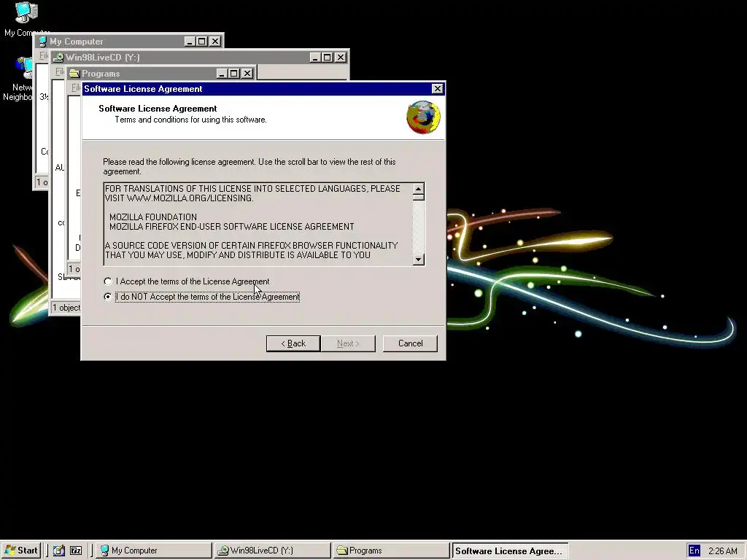Image resolution: width=747 pixels, height=560 pixels.
Task: Select I do NOT Accept radio button
Action: (108, 297)
